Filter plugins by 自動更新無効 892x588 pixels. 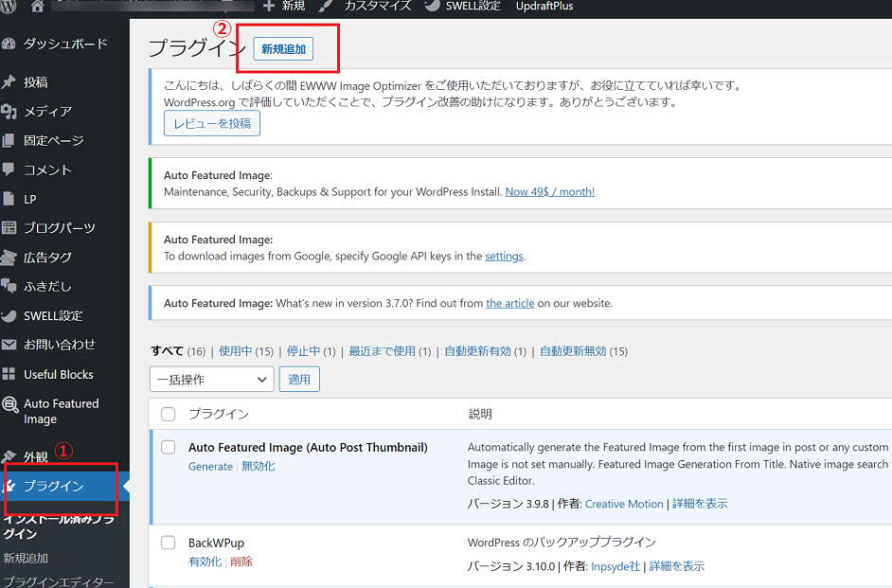pyautogui.click(x=573, y=351)
